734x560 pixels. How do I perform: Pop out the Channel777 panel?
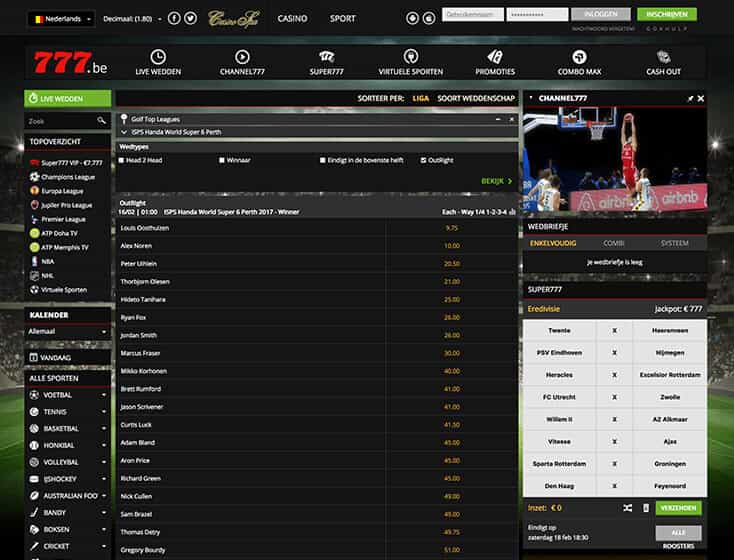pyautogui.click(x=690, y=98)
